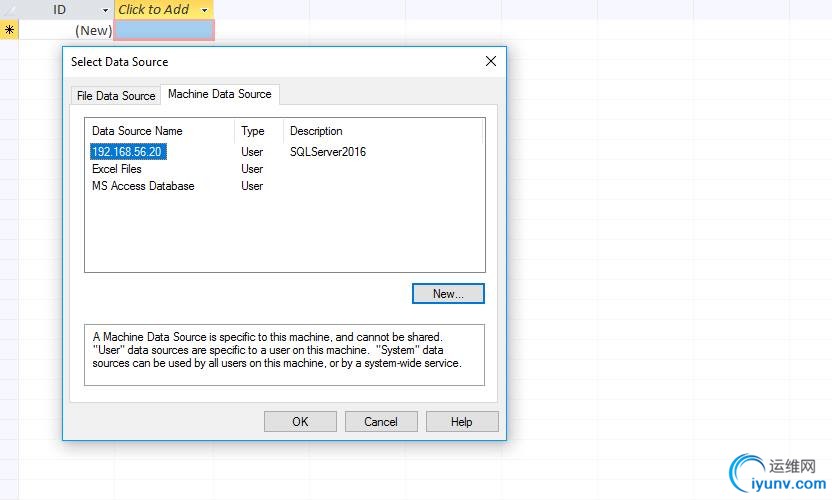Click the Data Source Name column header
Viewport: 832px width, 500px height.
pyautogui.click(x=159, y=131)
